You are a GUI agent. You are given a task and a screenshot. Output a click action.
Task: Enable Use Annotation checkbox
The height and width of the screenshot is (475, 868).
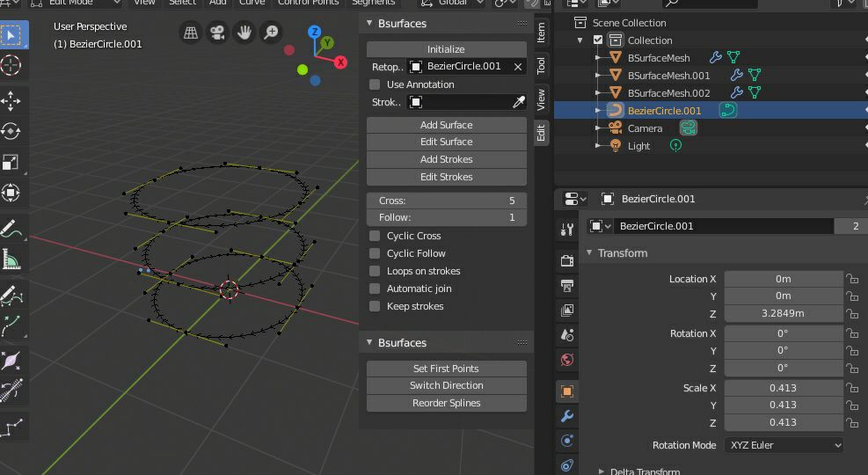pos(375,84)
